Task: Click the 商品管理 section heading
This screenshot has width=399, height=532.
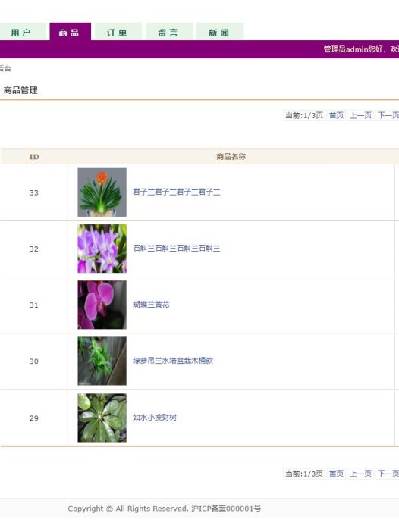Action: [20, 90]
